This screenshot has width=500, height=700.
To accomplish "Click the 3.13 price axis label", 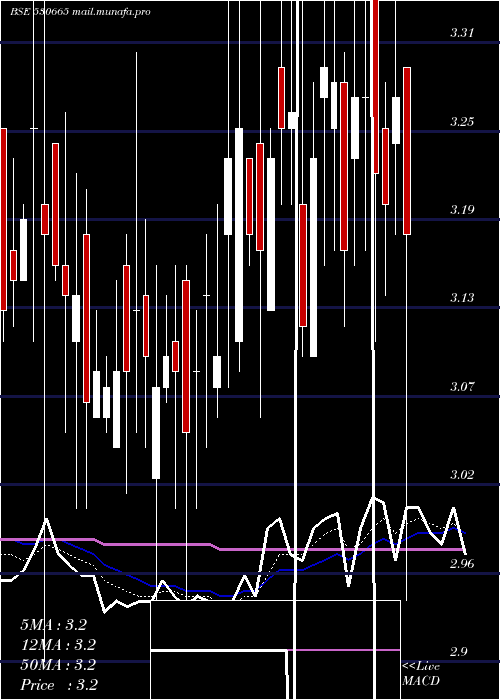I will point(462,297).
